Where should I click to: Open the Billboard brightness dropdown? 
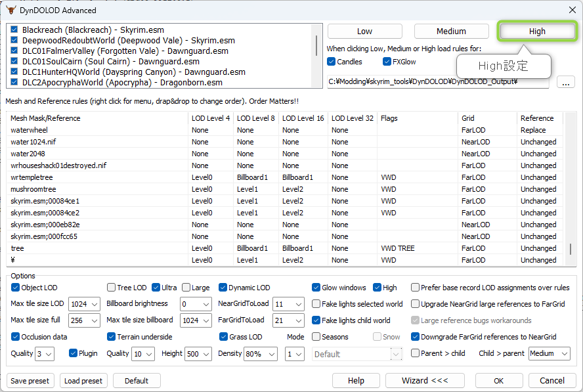tap(196, 304)
